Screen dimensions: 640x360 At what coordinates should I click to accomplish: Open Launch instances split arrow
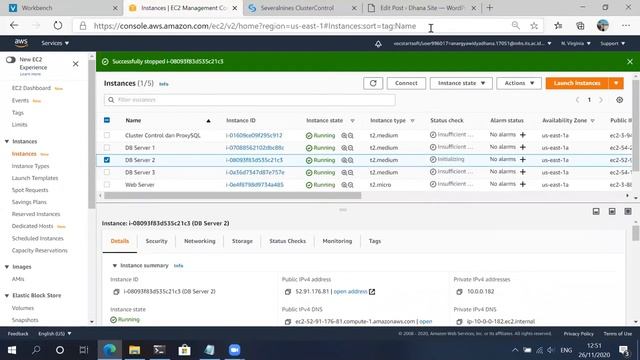click(x=616, y=83)
